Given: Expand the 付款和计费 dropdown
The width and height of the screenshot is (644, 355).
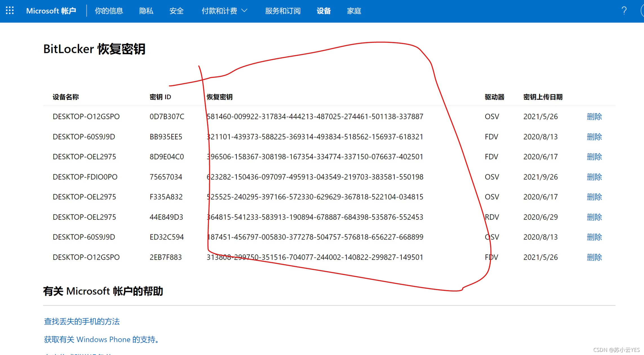Looking at the screenshot, I should 224,11.
